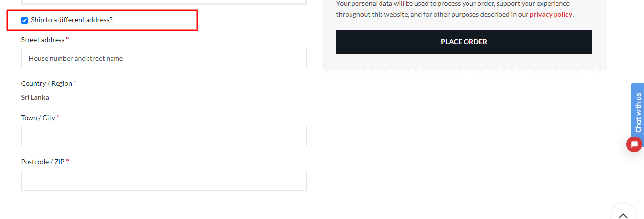This screenshot has height=219, width=644.
Task: Click the required asterisk beside Country / Region
Action: [x=75, y=83]
